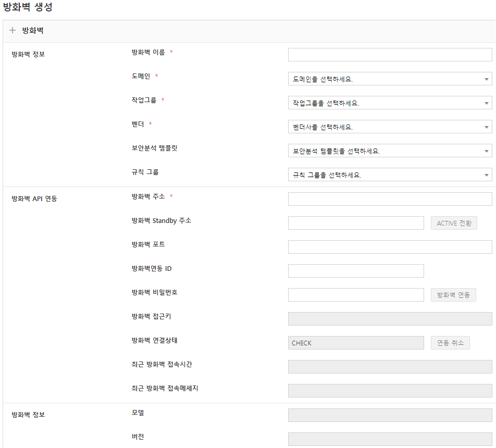
Task: Click the 모델 field
Action: click(390, 415)
